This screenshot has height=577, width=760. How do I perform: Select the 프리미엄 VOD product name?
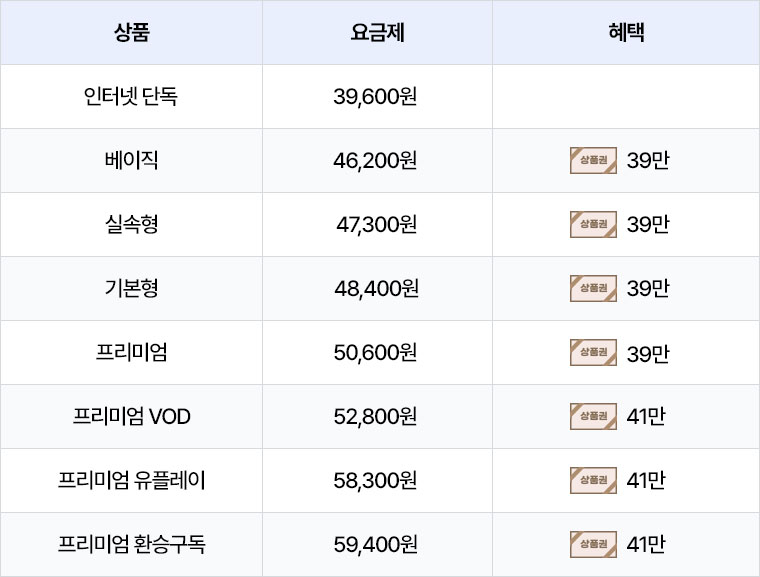pyautogui.click(x=131, y=416)
